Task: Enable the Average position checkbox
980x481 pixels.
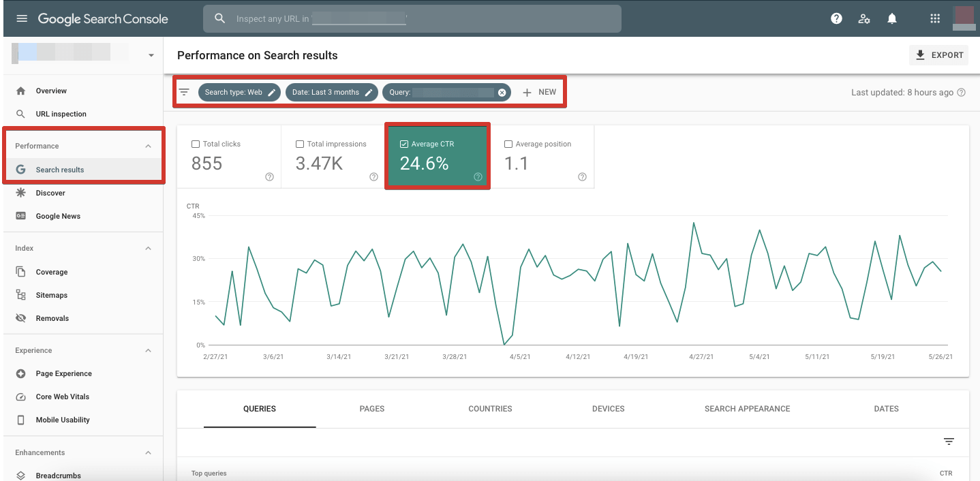Action: [x=508, y=144]
